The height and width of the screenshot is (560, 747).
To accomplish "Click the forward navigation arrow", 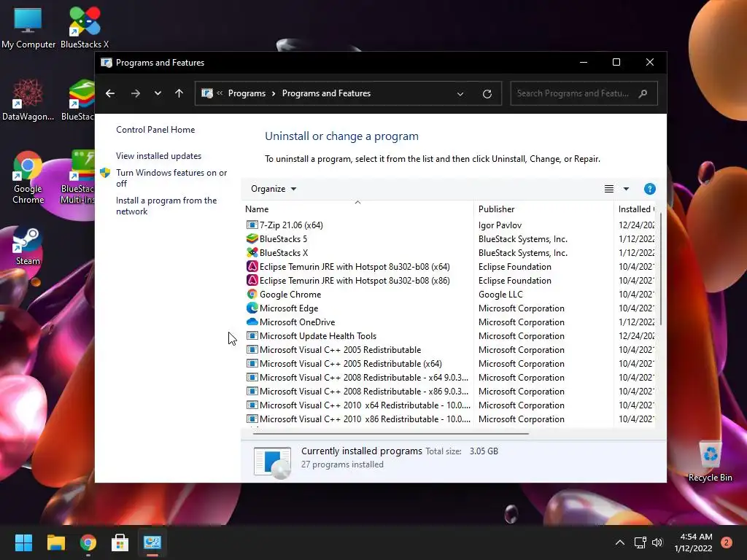I will (135, 93).
